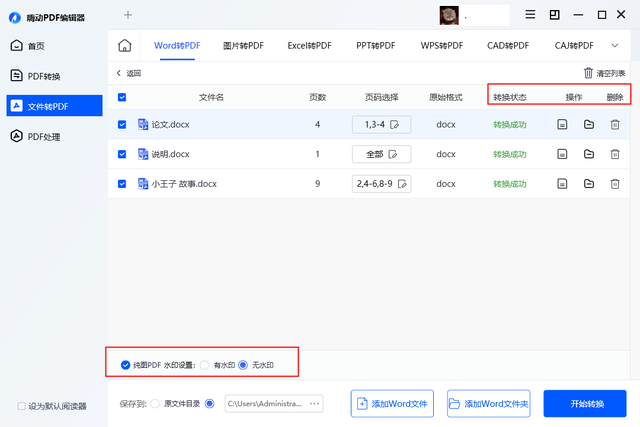This screenshot has width=640, height=427.
Task: Switch to WPS转PDF tab
Action: [442, 46]
